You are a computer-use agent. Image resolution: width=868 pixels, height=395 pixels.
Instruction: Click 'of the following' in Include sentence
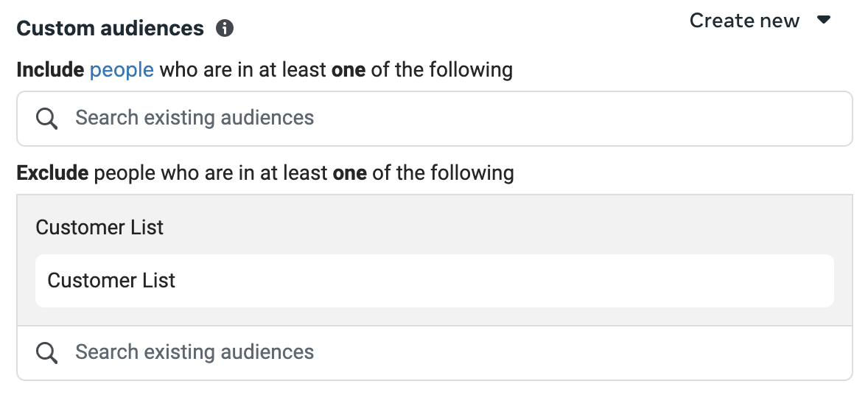[442, 70]
